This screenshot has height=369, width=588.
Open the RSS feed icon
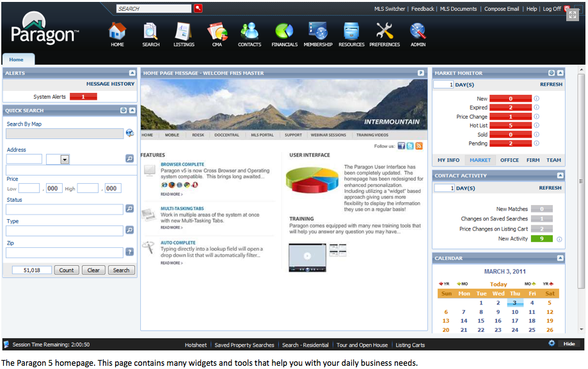click(x=419, y=146)
